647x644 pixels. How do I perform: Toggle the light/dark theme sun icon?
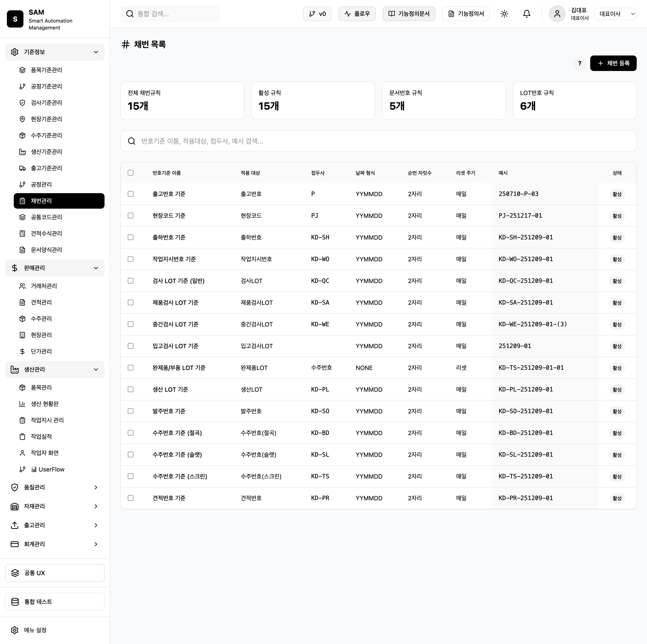(504, 14)
